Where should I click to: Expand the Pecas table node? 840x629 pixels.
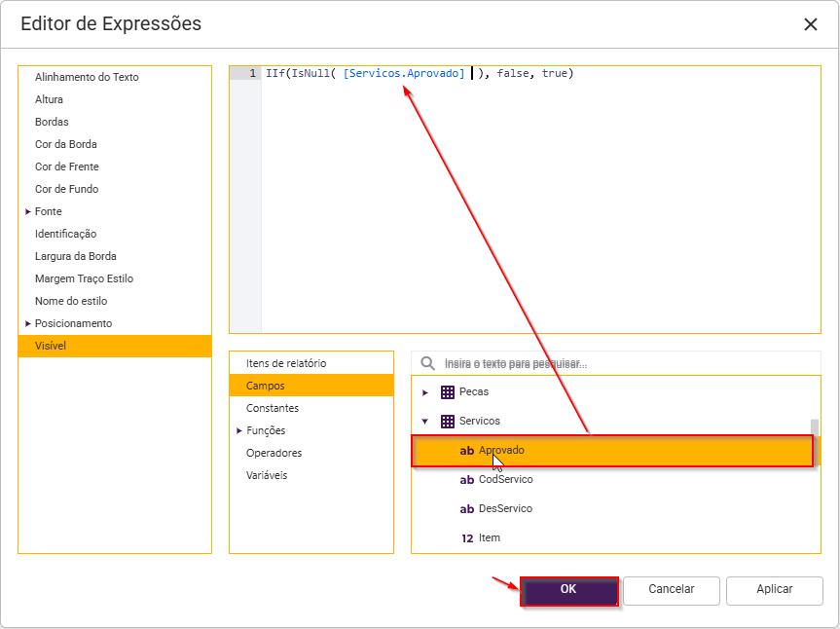click(425, 392)
